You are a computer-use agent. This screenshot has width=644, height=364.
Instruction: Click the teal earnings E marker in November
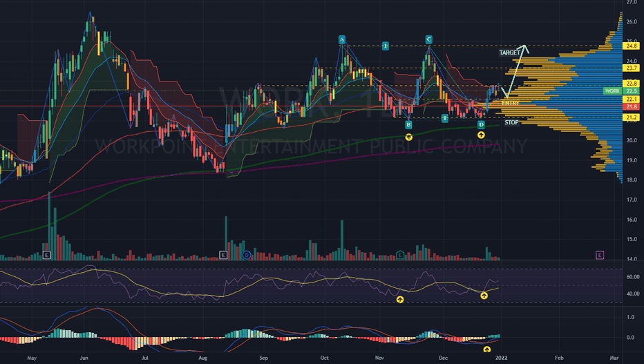pos(400,256)
